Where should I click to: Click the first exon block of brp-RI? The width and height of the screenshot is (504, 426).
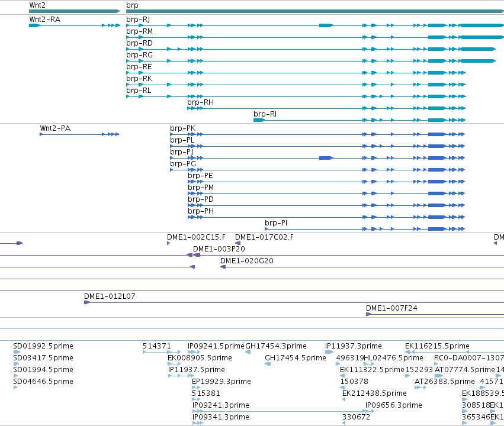pyautogui.click(x=259, y=120)
